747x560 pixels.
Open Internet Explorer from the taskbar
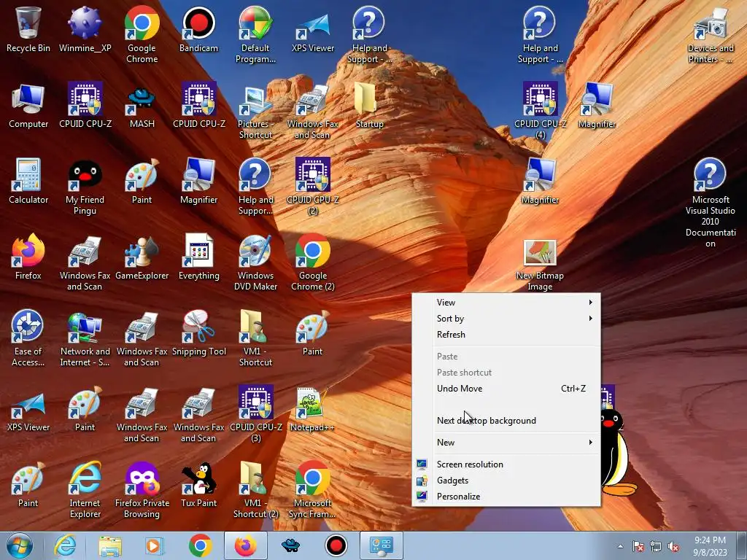[x=65, y=545]
